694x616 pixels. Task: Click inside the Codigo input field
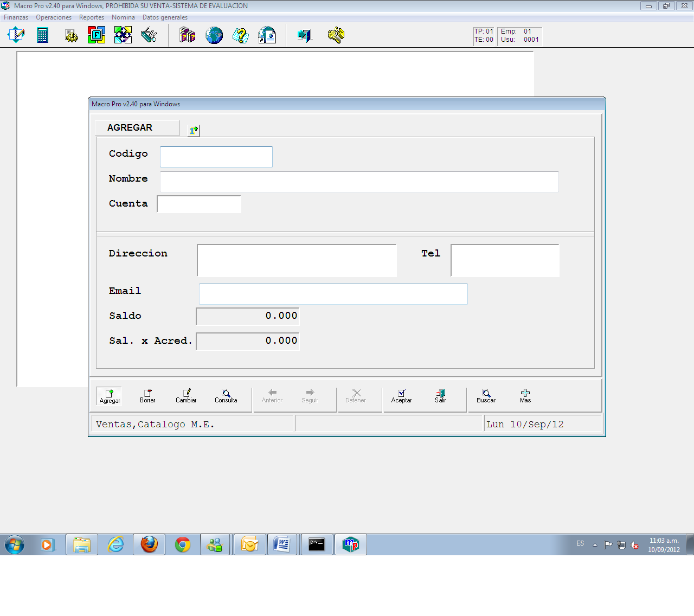point(216,157)
